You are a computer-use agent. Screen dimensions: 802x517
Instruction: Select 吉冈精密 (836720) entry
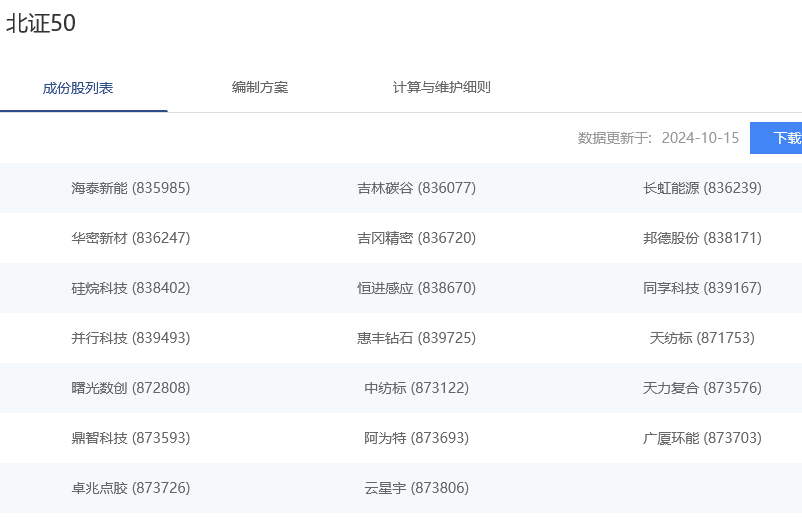(x=416, y=238)
